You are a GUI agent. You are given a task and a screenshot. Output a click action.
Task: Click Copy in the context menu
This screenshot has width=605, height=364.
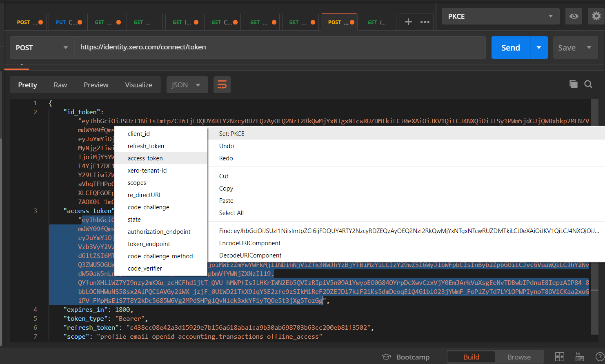[x=407, y=189]
